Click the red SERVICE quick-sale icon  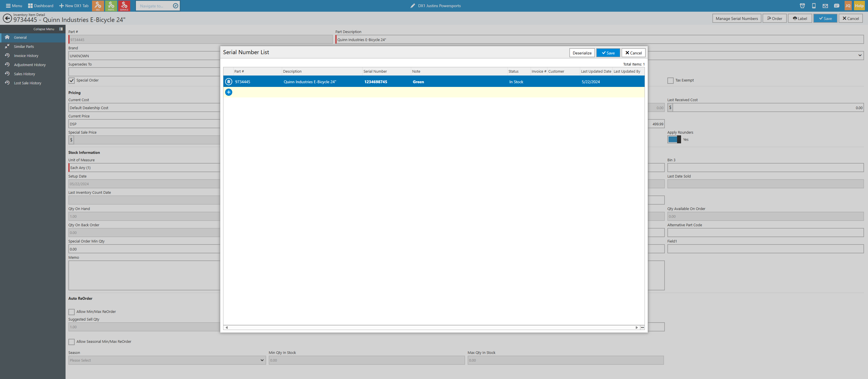(x=124, y=6)
